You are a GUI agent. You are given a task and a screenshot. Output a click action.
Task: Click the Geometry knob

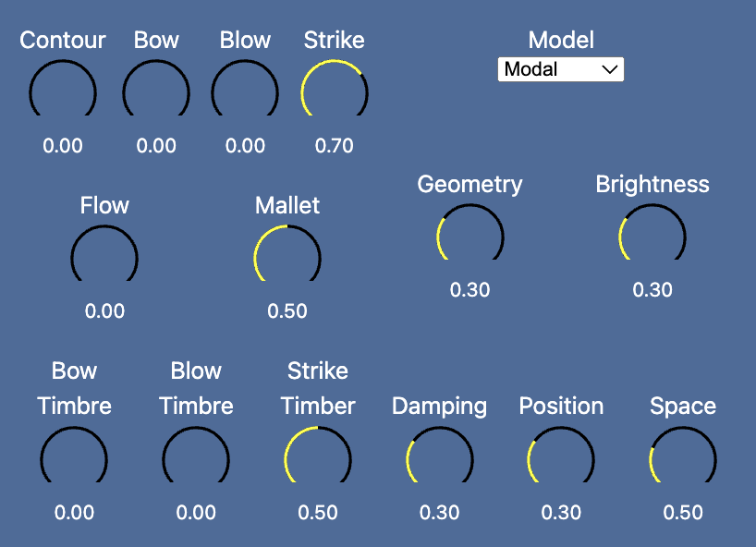(470, 232)
